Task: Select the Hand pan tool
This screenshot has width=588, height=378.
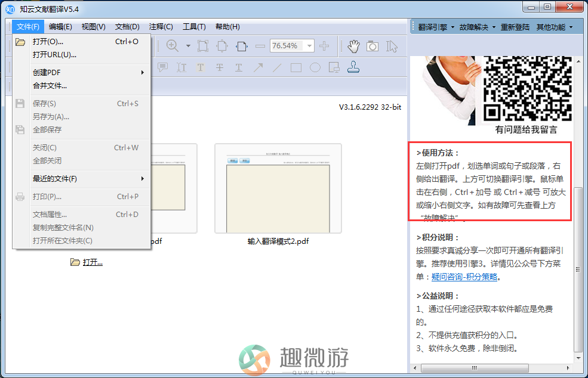Action: [x=353, y=46]
